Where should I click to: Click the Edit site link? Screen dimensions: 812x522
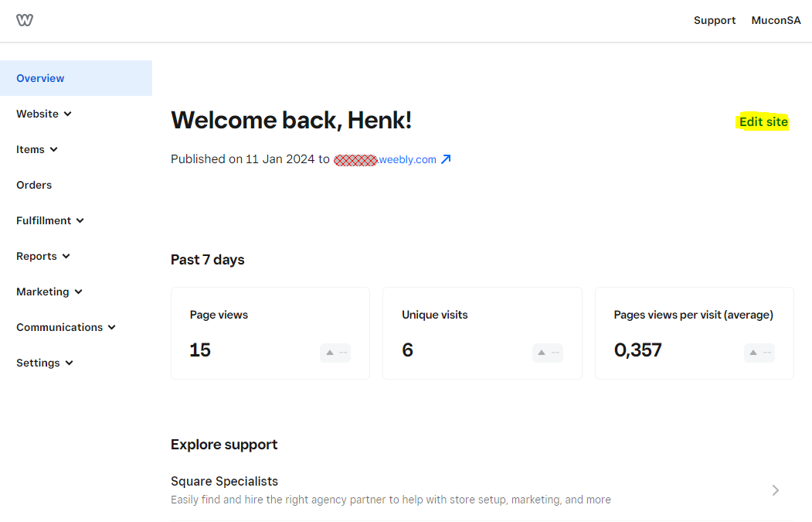pos(763,121)
